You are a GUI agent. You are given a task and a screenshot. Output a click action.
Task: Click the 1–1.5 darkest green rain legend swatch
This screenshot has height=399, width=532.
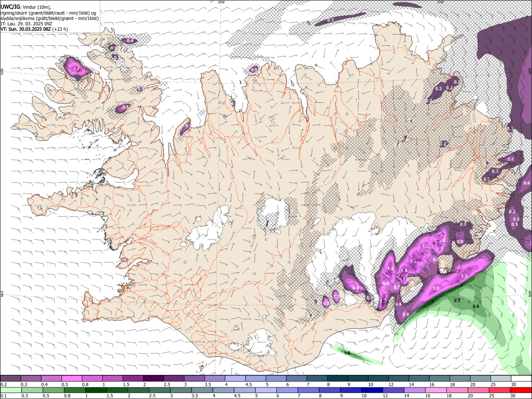96,390
